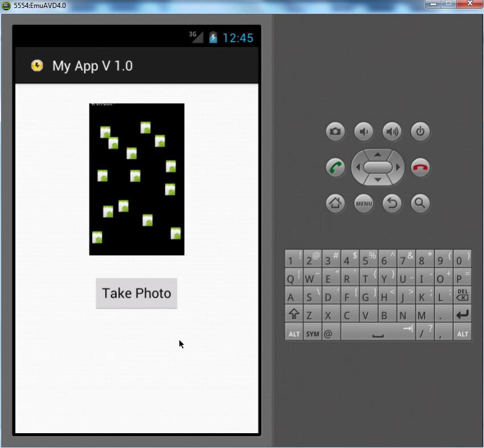This screenshot has height=448, width=484.
Task: Click the comma key
Action: pos(444,332)
